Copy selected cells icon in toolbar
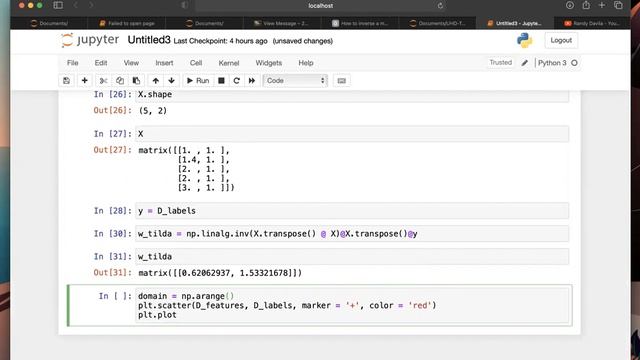The width and height of the screenshot is (640, 360). [x=120, y=81]
